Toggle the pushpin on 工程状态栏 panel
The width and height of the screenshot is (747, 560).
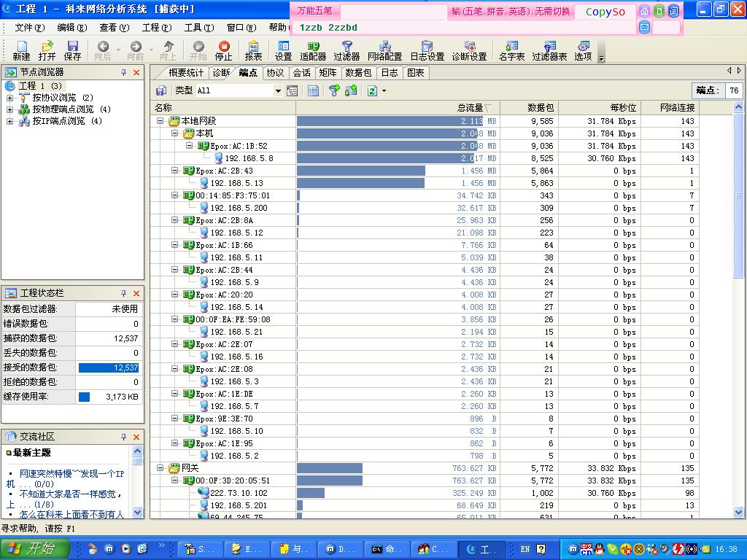pos(124,293)
